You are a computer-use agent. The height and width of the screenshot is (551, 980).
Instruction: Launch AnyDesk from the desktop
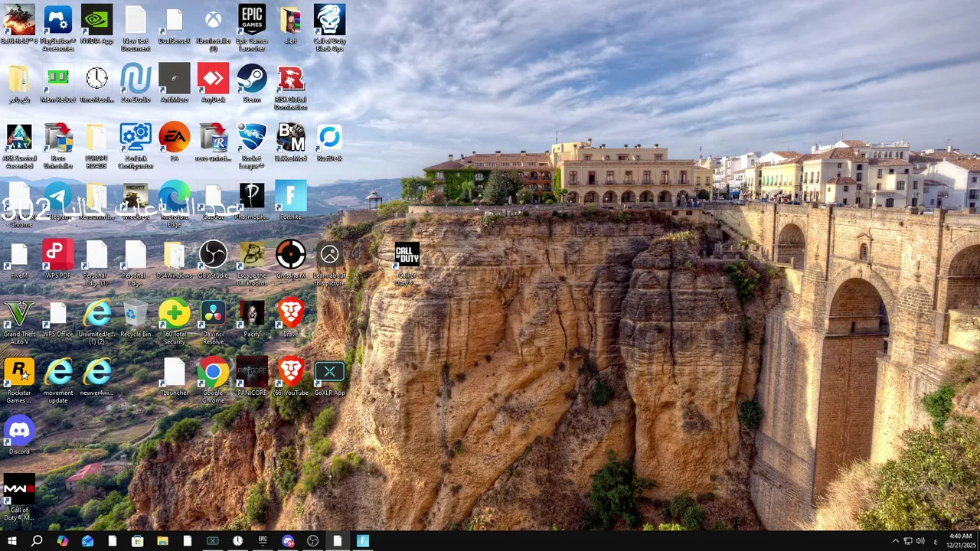(214, 84)
